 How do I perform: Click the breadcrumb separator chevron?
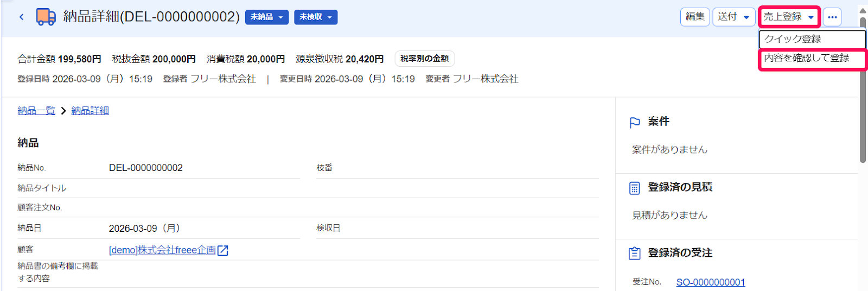click(x=63, y=111)
